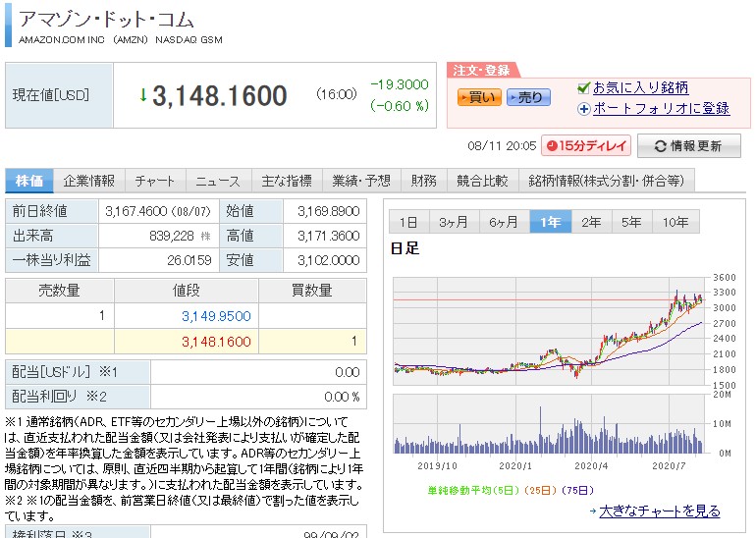Click the 買数量 column header
This screenshot has width=756, height=538.
click(x=312, y=291)
